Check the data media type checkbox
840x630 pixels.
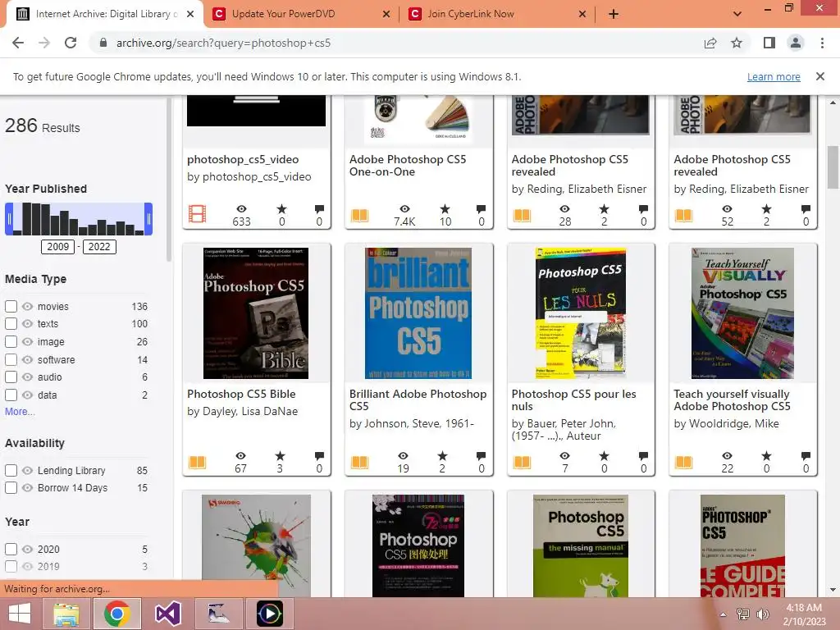point(11,395)
